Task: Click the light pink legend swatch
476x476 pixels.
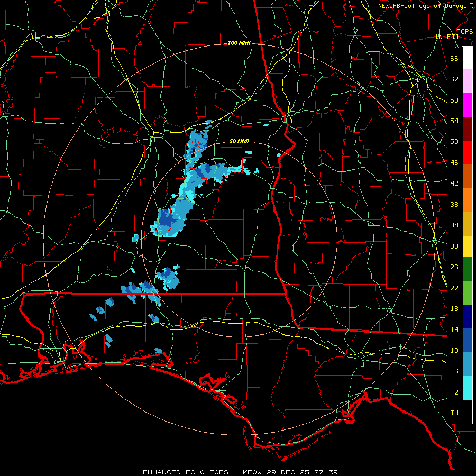Action: 467,81
